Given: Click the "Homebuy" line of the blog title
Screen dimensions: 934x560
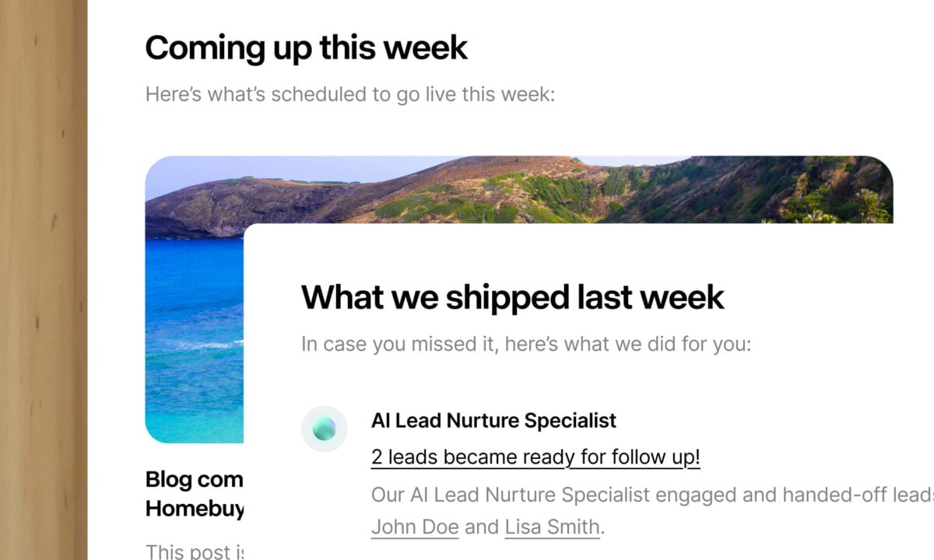Looking at the screenshot, I should point(194,509).
